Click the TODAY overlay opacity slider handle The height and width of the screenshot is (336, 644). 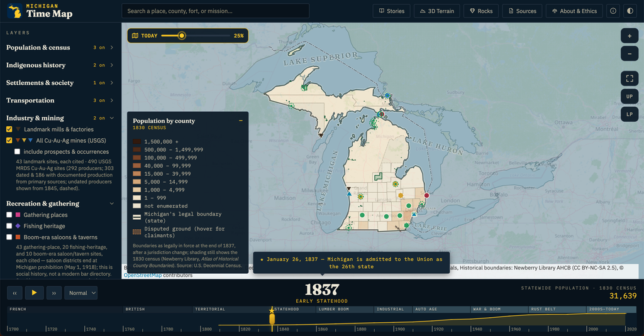click(182, 36)
